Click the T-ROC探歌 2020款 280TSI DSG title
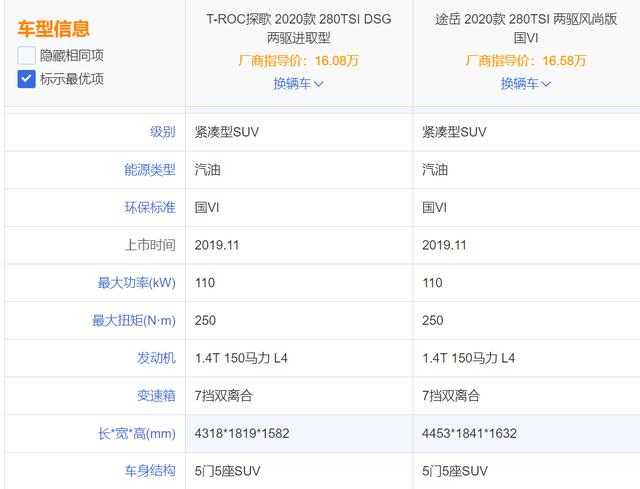The image size is (640, 489). [x=298, y=19]
